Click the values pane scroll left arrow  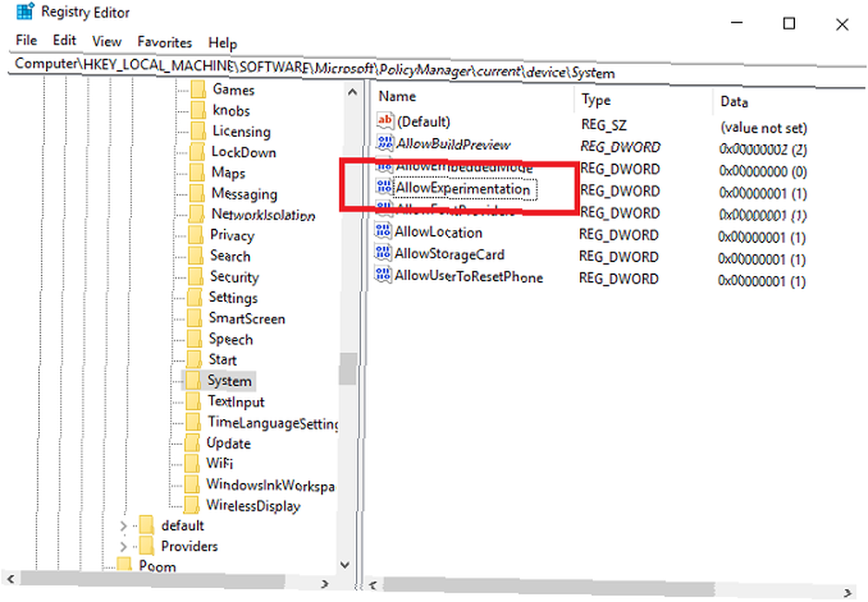point(373,585)
